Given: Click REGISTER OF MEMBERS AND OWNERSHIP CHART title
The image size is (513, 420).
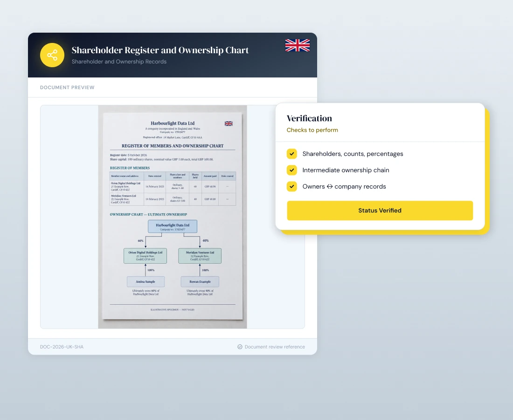Looking at the screenshot, I should [173, 146].
